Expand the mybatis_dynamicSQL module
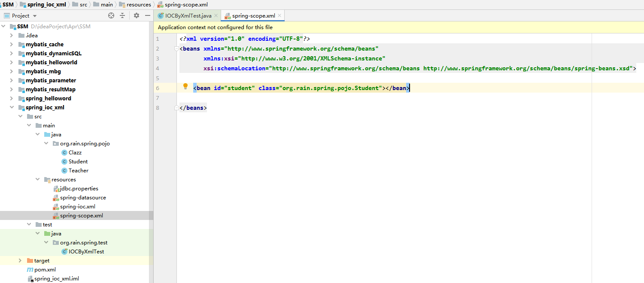The image size is (644, 283). click(x=12, y=54)
